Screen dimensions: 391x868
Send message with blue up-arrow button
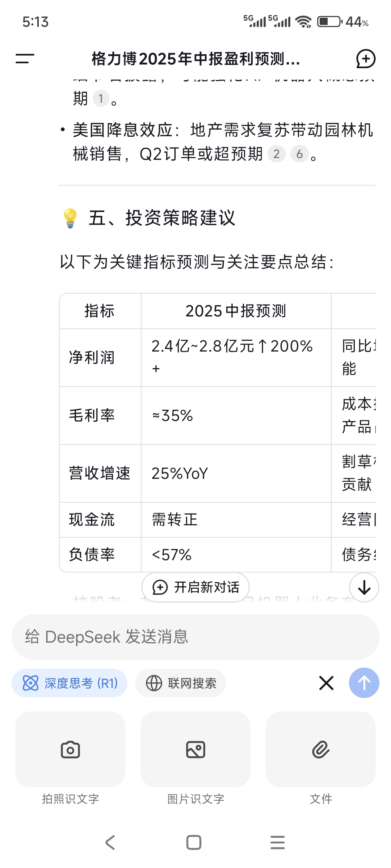[364, 683]
